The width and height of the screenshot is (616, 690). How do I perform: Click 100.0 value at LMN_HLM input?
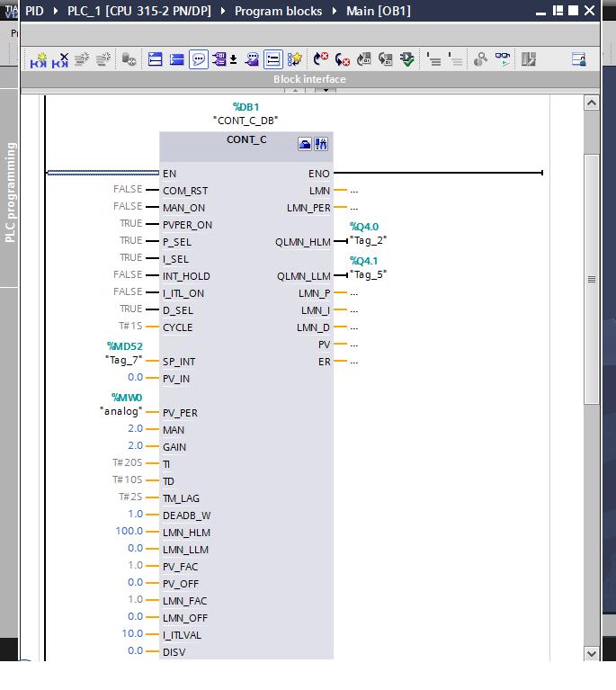129,531
